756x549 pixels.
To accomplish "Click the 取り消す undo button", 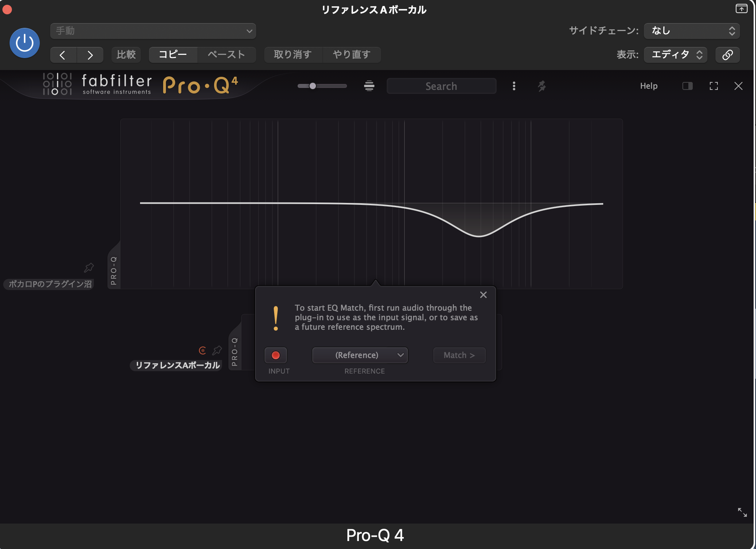I will (293, 55).
